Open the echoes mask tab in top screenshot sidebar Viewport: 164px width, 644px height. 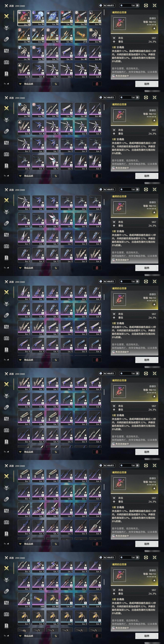pyautogui.click(x=7, y=28)
